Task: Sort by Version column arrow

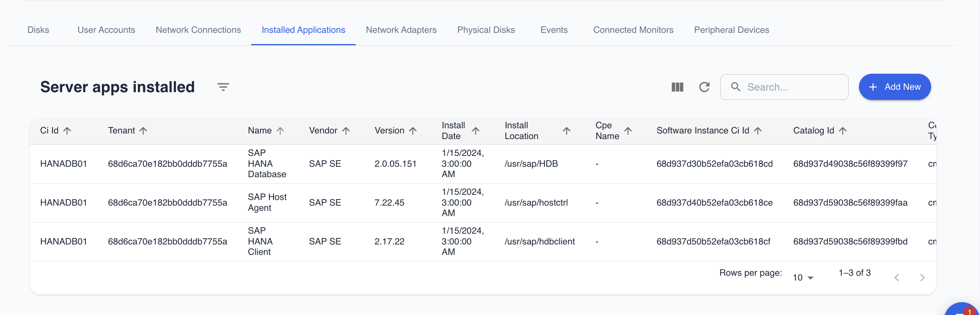Action: [x=413, y=131]
